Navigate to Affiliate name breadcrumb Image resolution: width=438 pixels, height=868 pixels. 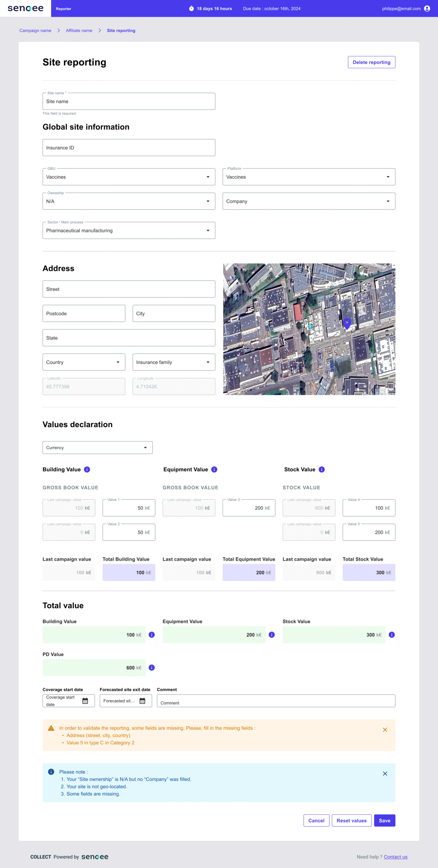(x=79, y=31)
